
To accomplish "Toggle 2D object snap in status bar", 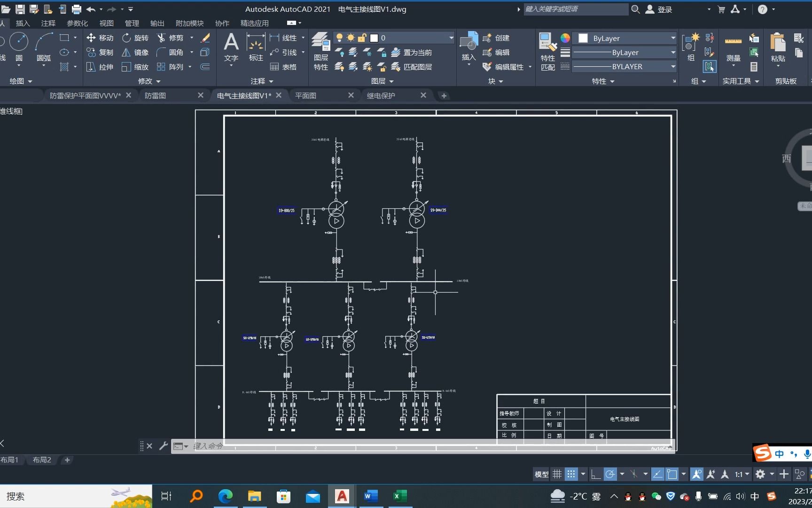I will (672, 474).
